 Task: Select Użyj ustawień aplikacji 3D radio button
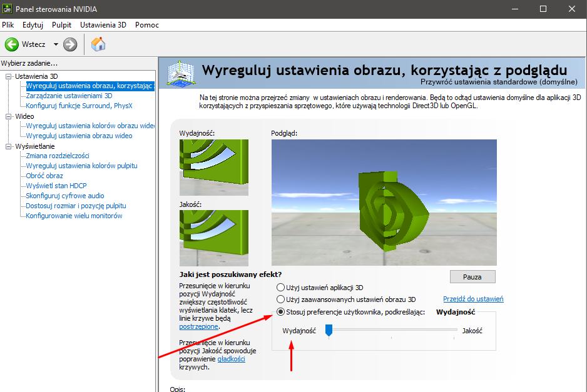(x=280, y=287)
